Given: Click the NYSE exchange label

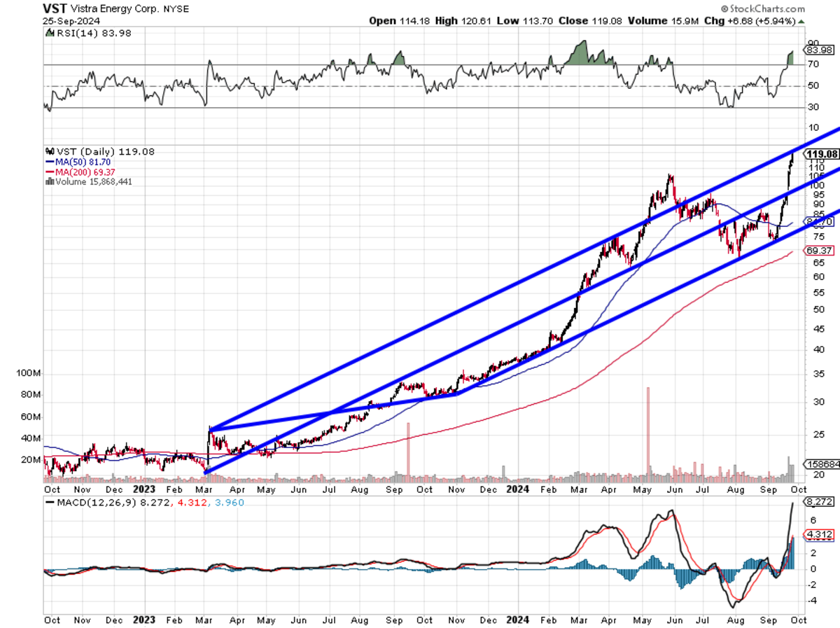Looking at the screenshot, I should 176,9.
